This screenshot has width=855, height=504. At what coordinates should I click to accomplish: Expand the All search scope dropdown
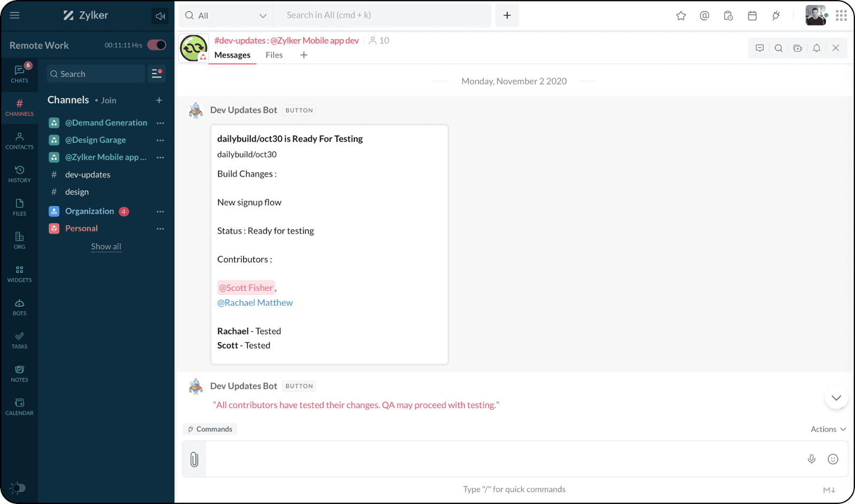pos(226,16)
